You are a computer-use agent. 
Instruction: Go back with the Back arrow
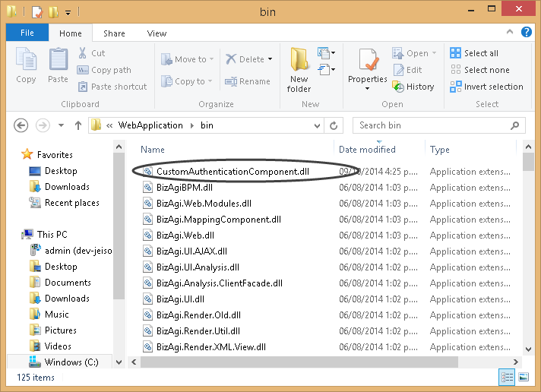[x=21, y=125]
